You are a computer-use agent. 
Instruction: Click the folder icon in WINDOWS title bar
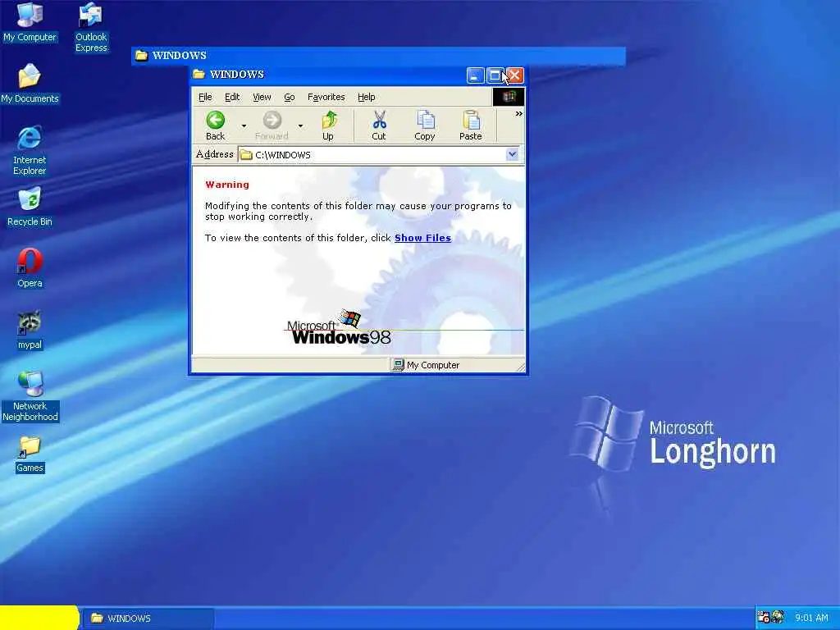point(199,74)
